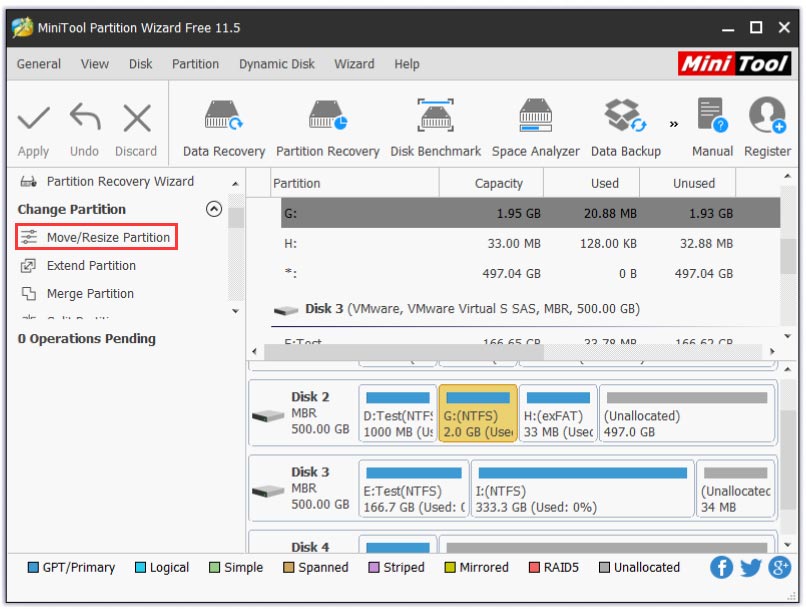Image resolution: width=806 pixels, height=609 pixels.
Task: Select the *: unallocated row
Action: point(530,273)
